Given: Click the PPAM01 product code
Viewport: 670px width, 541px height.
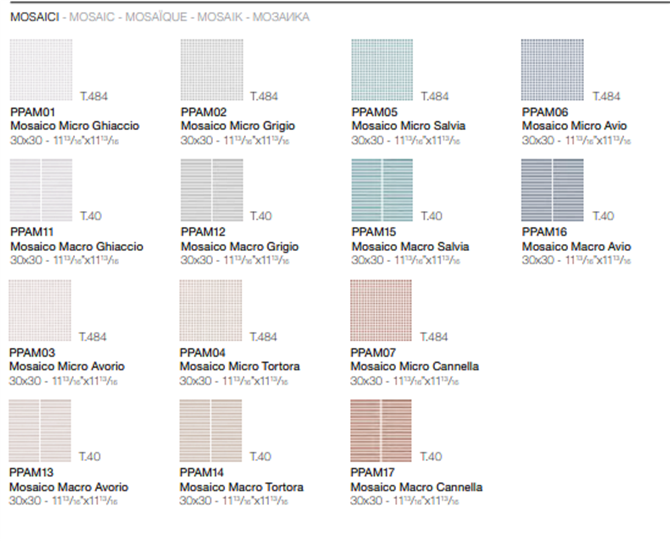Looking at the screenshot, I should [x=31, y=112].
